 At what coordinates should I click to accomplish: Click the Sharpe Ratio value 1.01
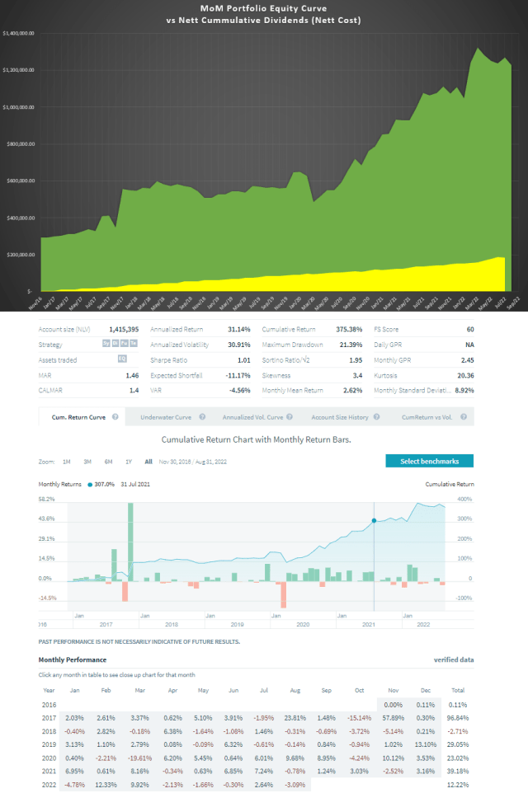point(244,360)
